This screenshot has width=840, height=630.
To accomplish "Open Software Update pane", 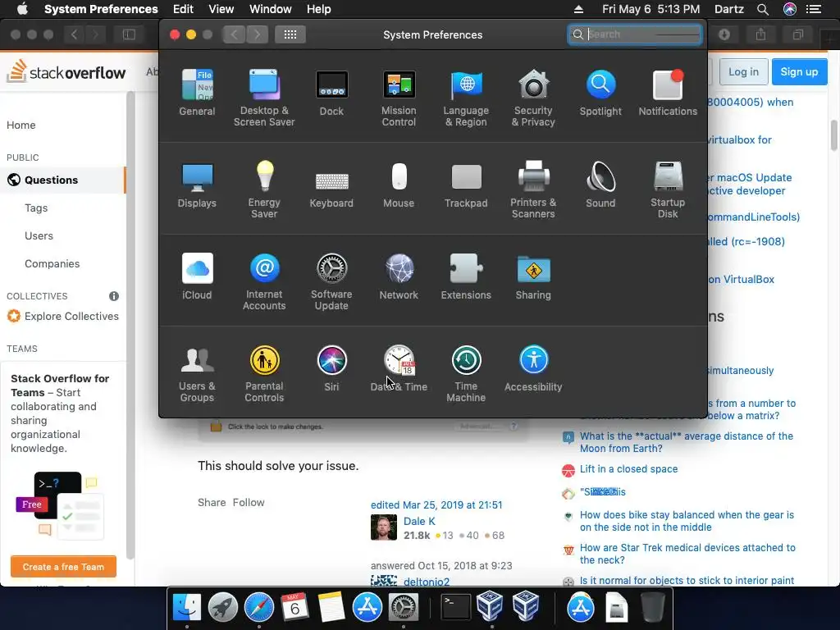I will coord(331,282).
